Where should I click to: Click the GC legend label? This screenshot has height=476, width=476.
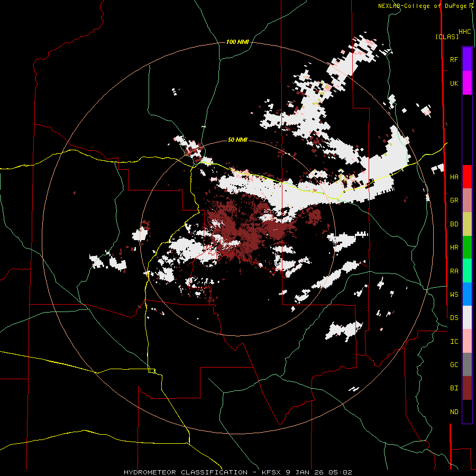click(454, 365)
